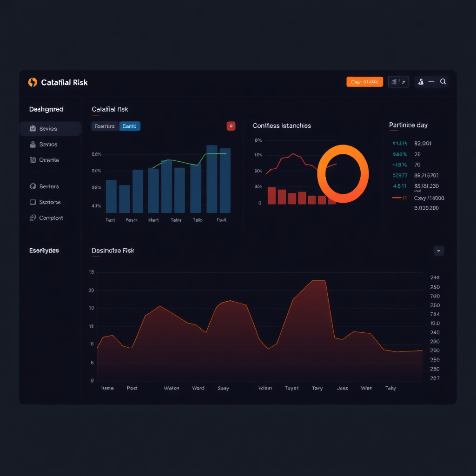This screenshot has width=476, height=476.
Task: Open the Susions panel icon
Action: pos(33,202)
